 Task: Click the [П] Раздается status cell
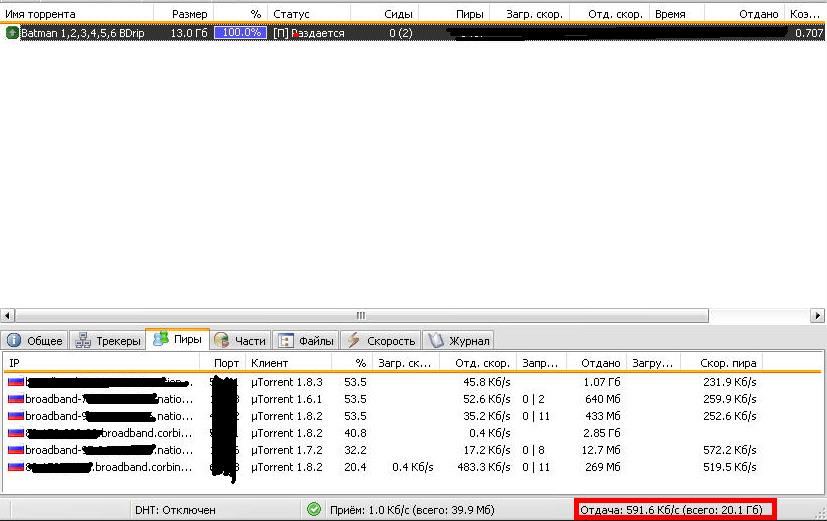(x=309, y=33)
